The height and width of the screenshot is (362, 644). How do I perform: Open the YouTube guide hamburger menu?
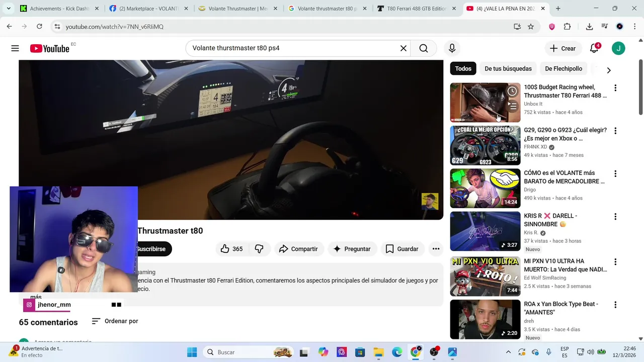point(15,48)
